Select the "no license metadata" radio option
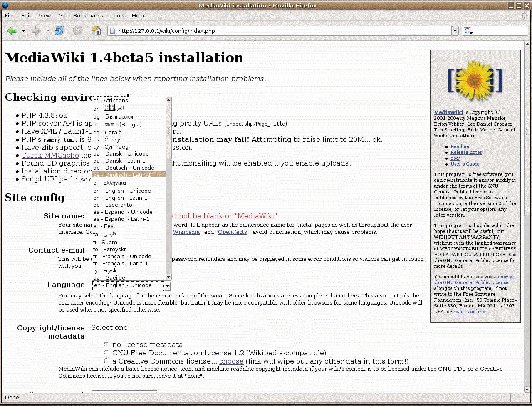 point(106,344)
